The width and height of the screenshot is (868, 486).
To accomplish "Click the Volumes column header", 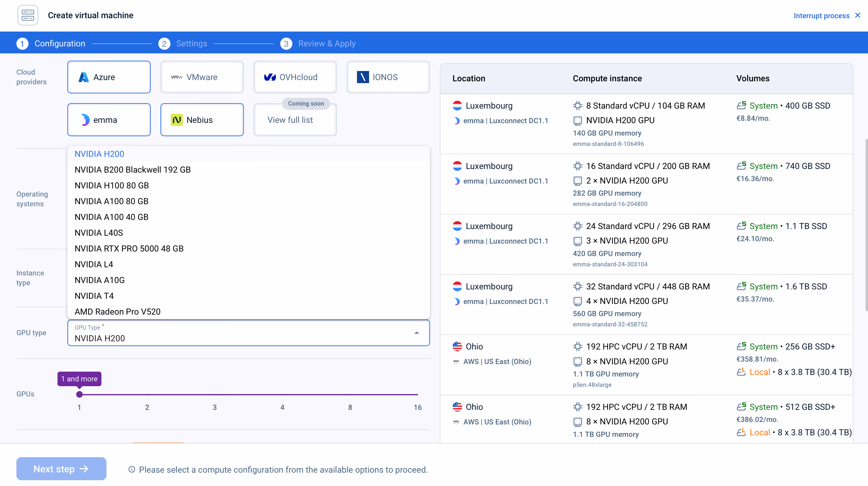I will pyautogui.click(x=752, y=79).
